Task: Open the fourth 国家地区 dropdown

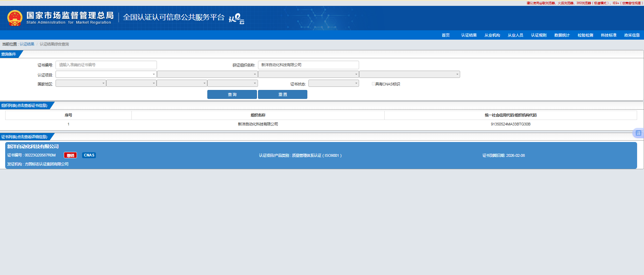Action: [232, 83]
